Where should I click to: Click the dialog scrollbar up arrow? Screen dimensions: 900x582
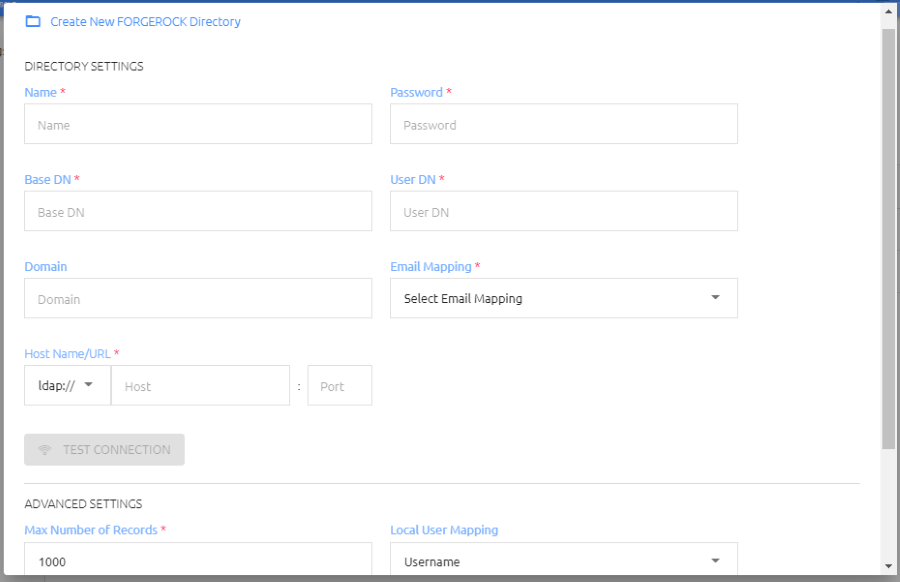[x=889, y=11]
